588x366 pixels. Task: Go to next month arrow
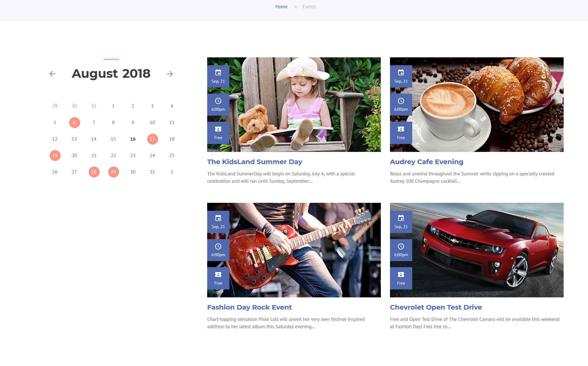pos(170,74)
